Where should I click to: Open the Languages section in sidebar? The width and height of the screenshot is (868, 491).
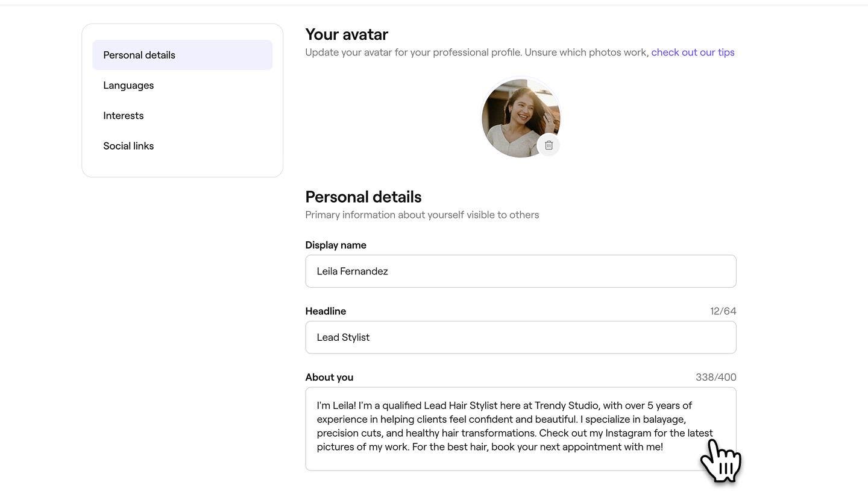128,85
